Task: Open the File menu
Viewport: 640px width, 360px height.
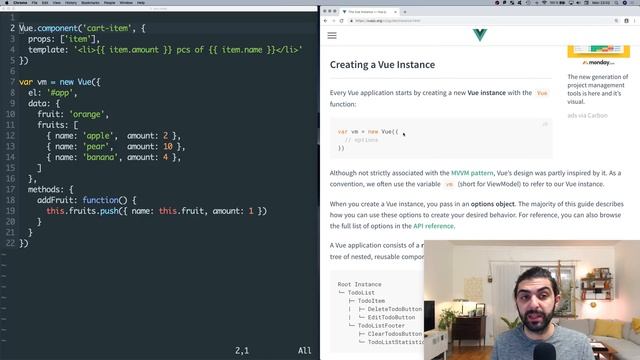Action: click(34, 2)
